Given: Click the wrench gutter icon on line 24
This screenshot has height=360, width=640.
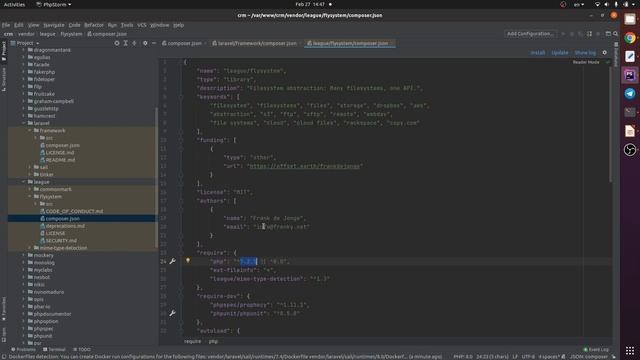Looking at the screenshot, I should pyautogui.click(x=172, y=261).
